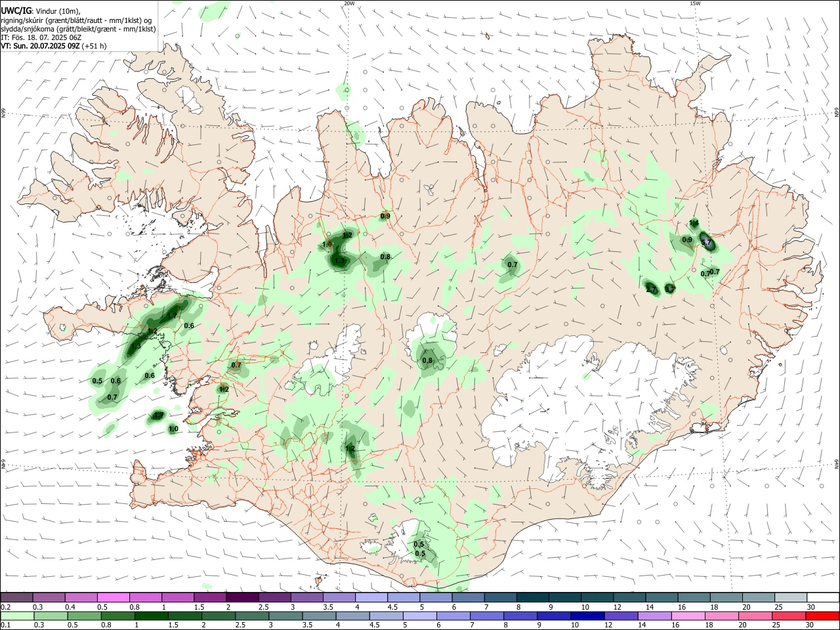Click the 0.2 label under the top legend row
Screen dimensions: 840x630
[x=5, y=607]
